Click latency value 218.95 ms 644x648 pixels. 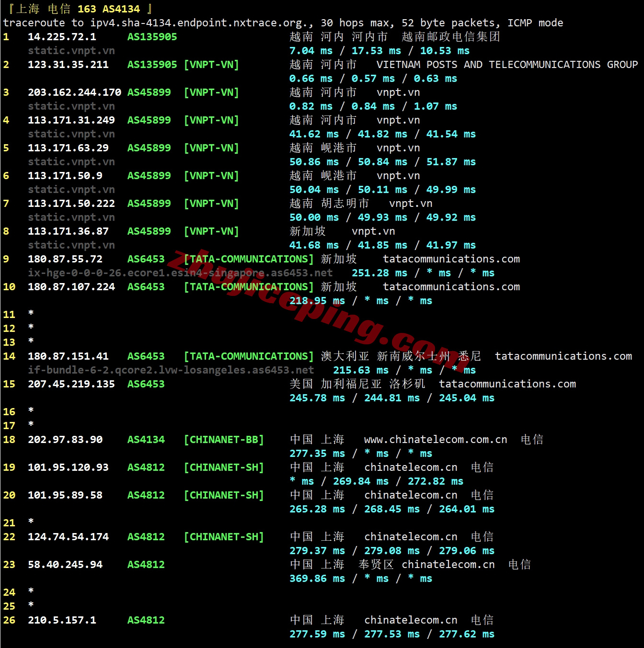[x=317, y=301]
